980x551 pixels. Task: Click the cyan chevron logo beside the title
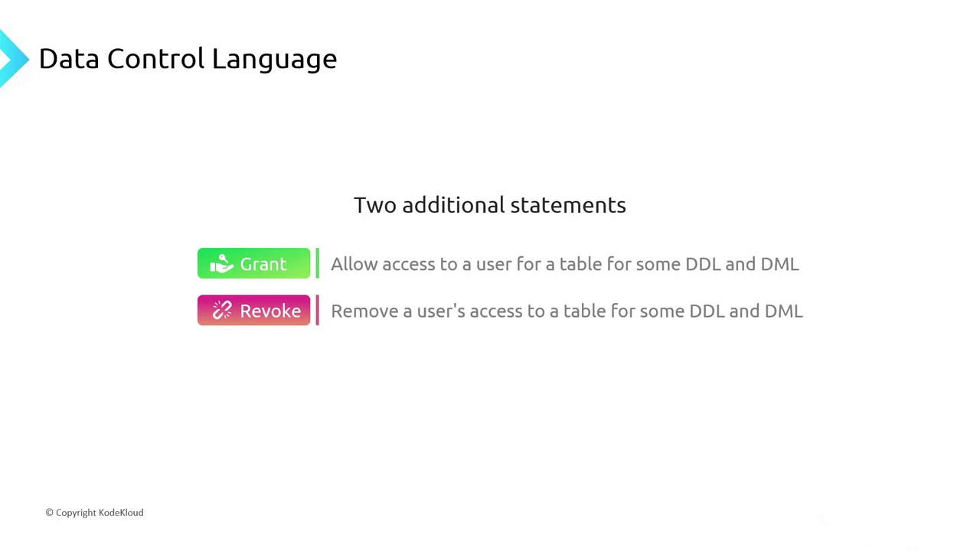coord(13,58)
